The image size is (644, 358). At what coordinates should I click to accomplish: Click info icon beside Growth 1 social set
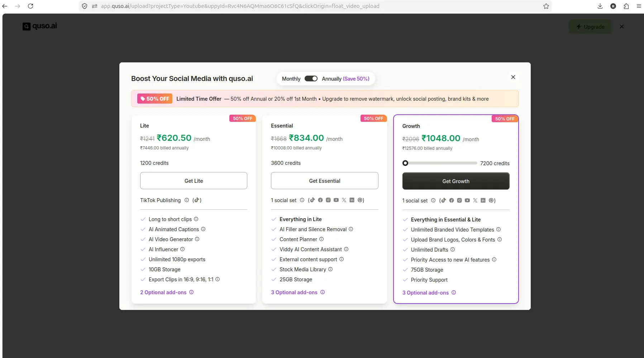click(433, 200)
